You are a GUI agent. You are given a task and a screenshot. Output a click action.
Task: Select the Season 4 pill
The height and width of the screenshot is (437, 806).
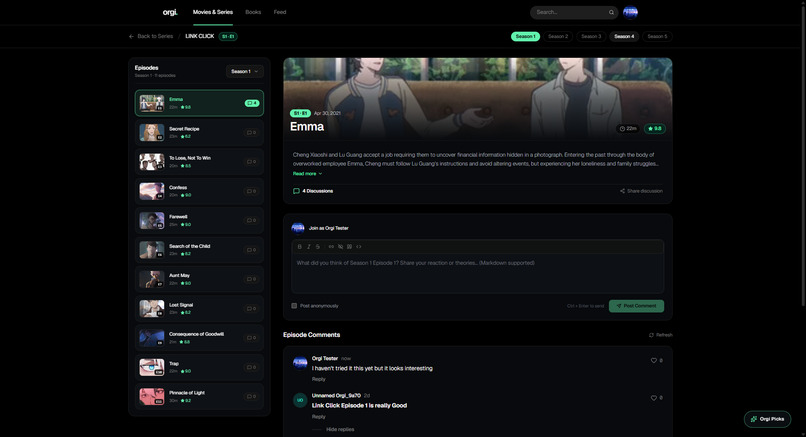pos(624,37)
